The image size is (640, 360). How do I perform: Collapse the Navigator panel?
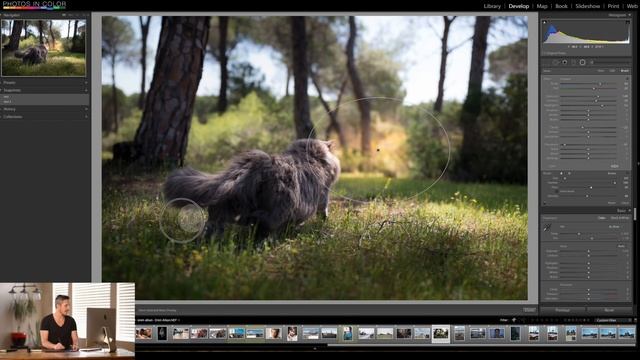pos(2,15)
